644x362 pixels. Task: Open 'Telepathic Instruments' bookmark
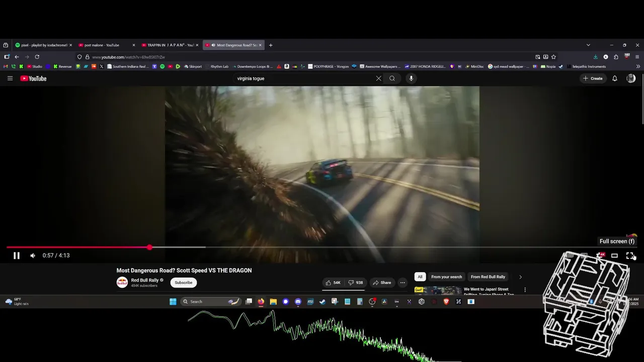[586, 66]
